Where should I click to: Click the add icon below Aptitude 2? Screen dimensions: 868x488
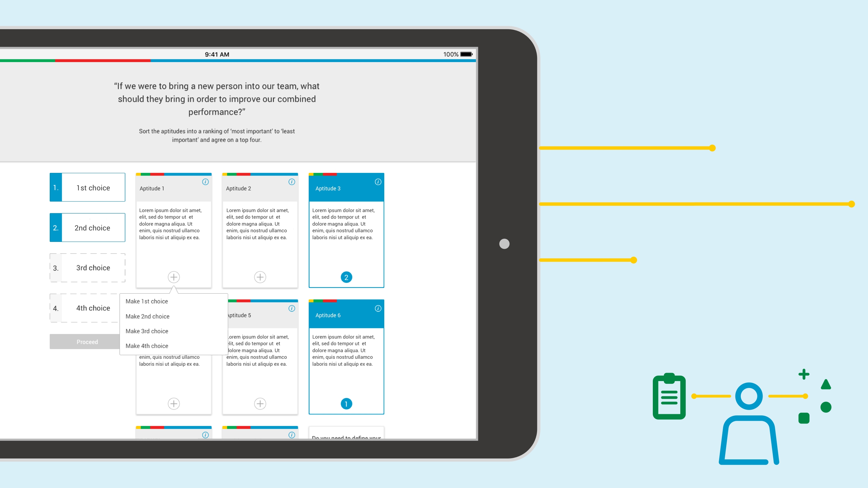pos(260,277)
